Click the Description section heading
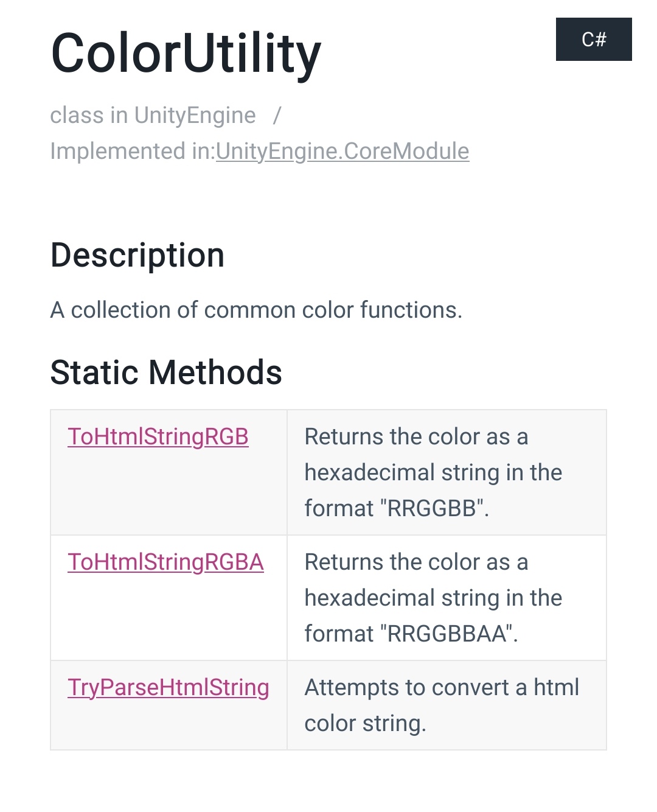 coord(137,255)
